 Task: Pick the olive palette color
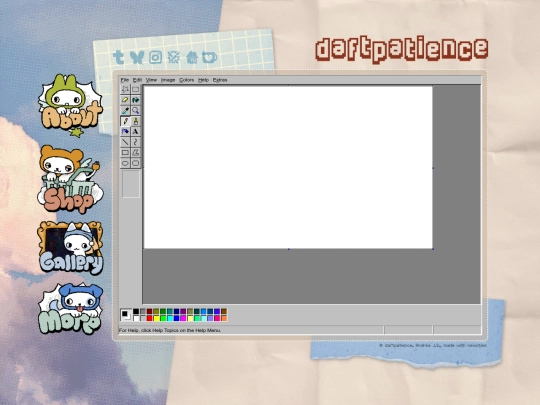point(156,311)
